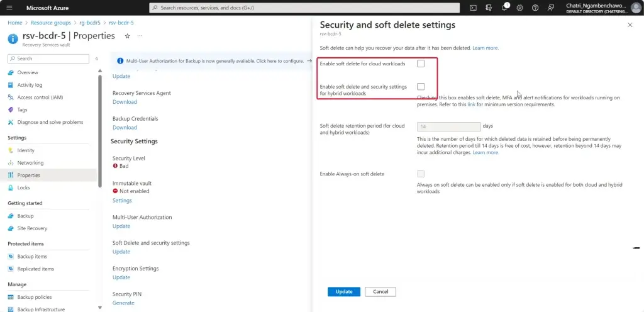Click the Cancel button
The height and width of the screenshot is (312, 644).
380,291
